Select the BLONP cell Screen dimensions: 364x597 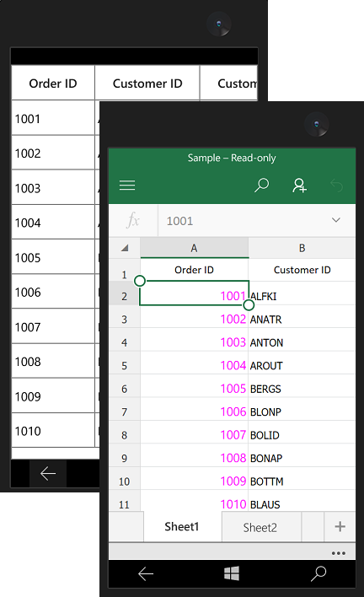point(302,409)
